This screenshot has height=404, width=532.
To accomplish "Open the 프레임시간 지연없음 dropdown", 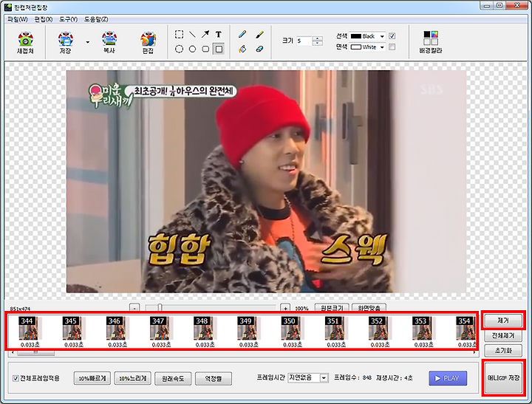I will point(308,377).
